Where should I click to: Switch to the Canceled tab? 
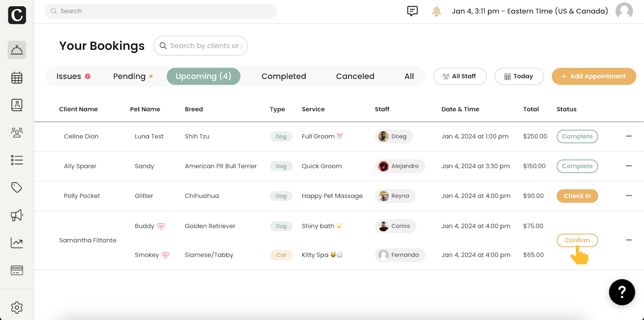pyautogui.click(x=355, y=76)
